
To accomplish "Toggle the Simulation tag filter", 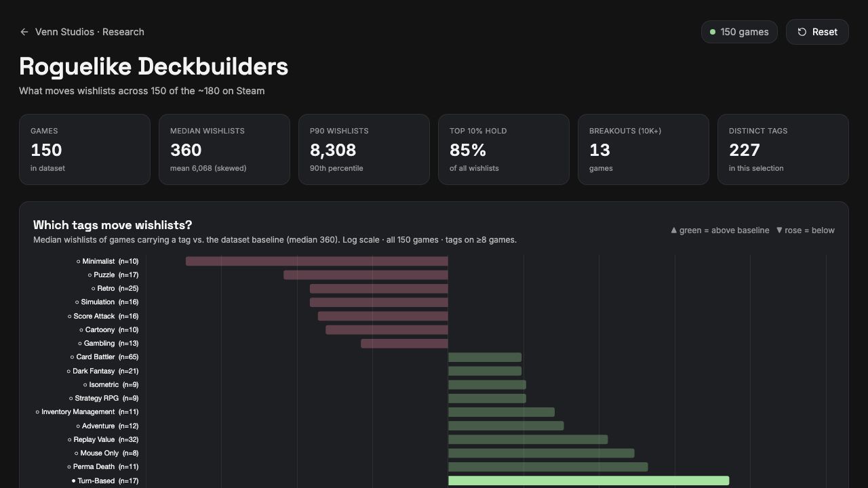I will pyautogui.click(x=106, y=302).
